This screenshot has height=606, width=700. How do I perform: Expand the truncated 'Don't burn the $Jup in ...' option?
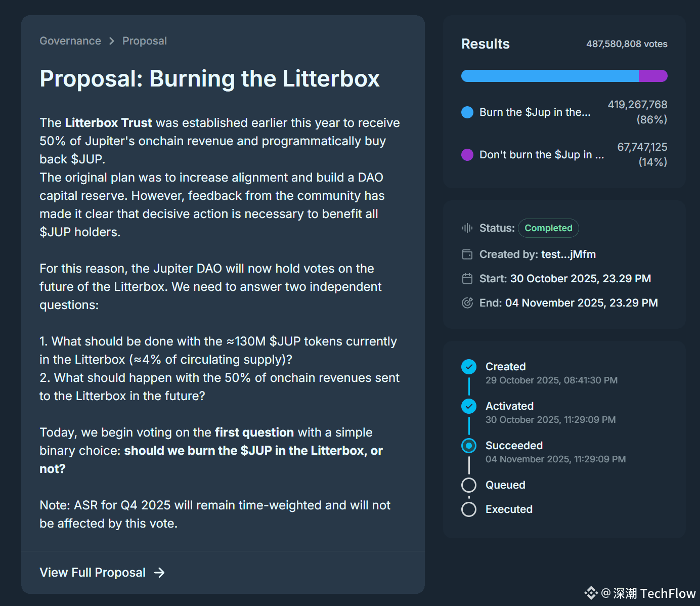click(x=541, y=155)
